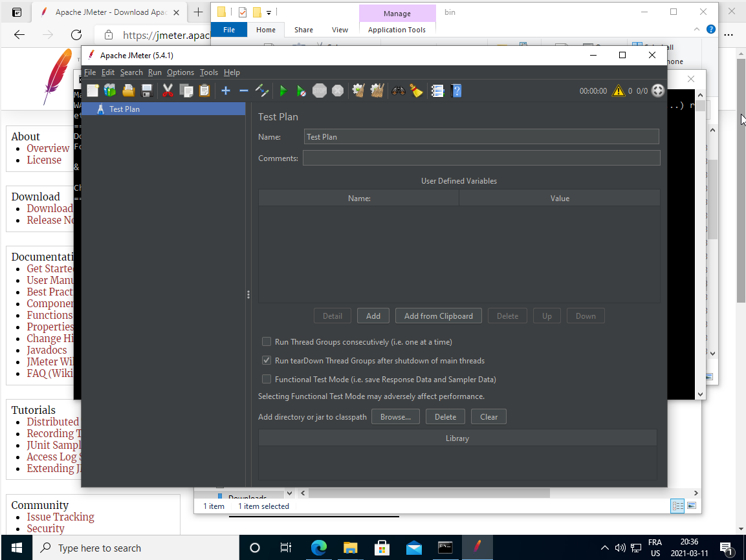Click classpath Delete button

point(445,417)
